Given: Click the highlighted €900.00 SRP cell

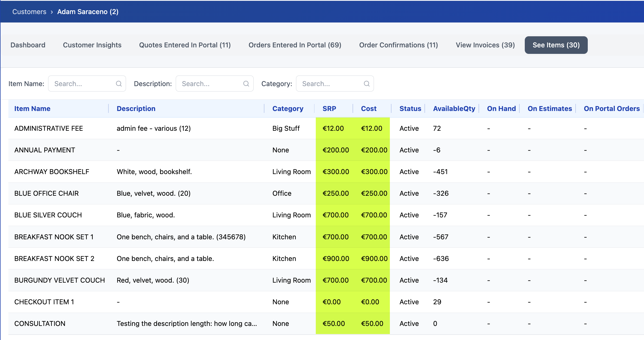Looking at the screenshot, I should click(336, 259).
